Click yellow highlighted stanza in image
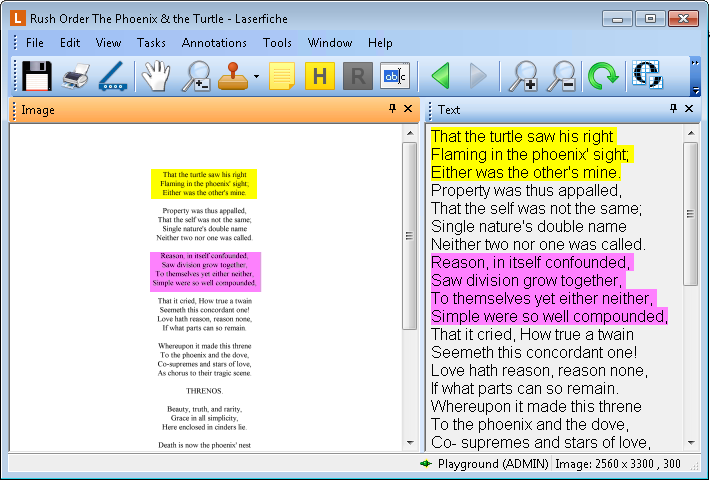 pyautogui.click(x=204, y=184)
